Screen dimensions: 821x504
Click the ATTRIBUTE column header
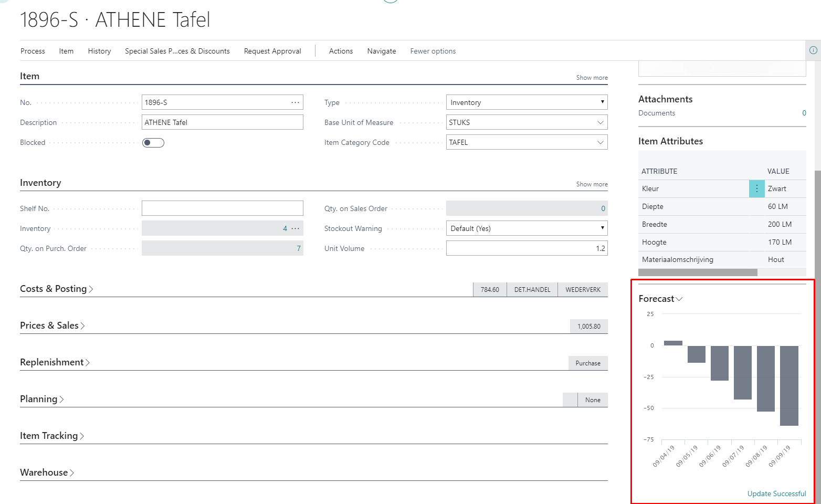pos(659,171)
